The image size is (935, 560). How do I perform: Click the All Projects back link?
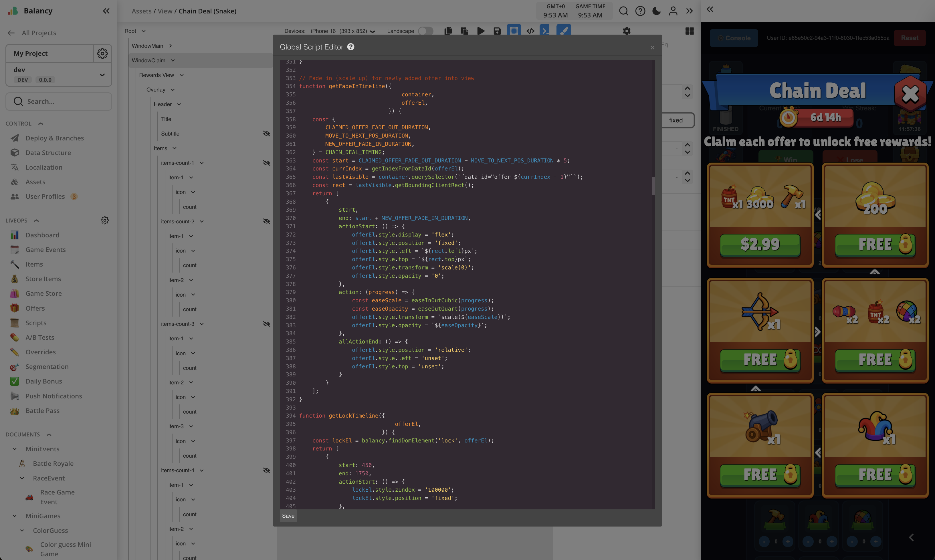pos(39,33)
